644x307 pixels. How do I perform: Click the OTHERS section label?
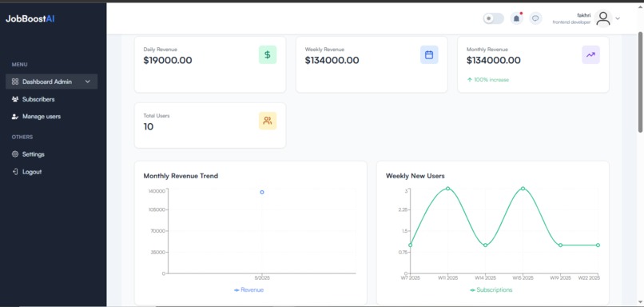point(22,137)
